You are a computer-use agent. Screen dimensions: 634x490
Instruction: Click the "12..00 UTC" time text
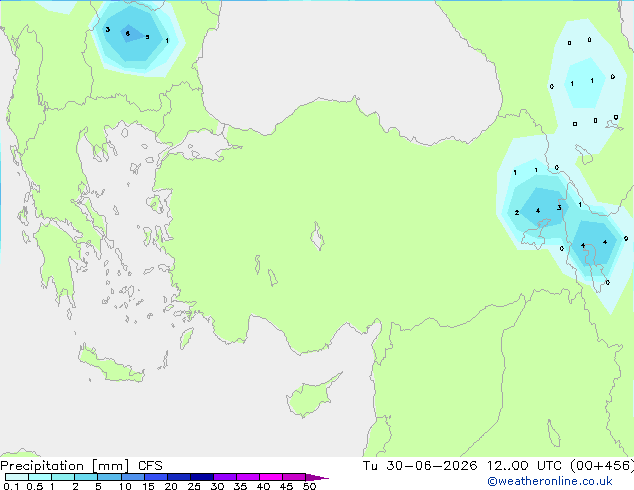(x=524, y=466)
